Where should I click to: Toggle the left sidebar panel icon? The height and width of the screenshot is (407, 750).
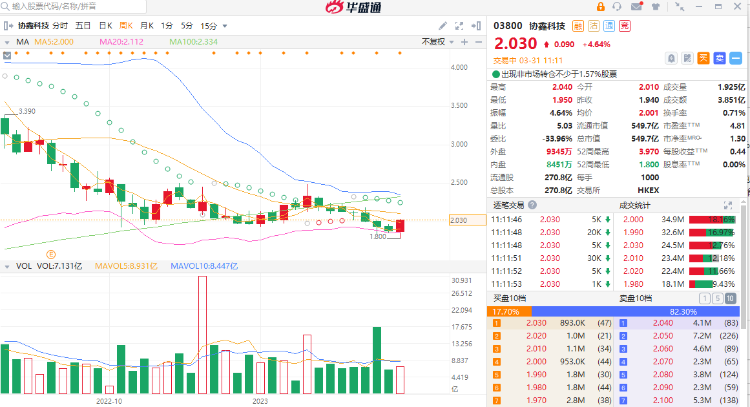point(8,26)
